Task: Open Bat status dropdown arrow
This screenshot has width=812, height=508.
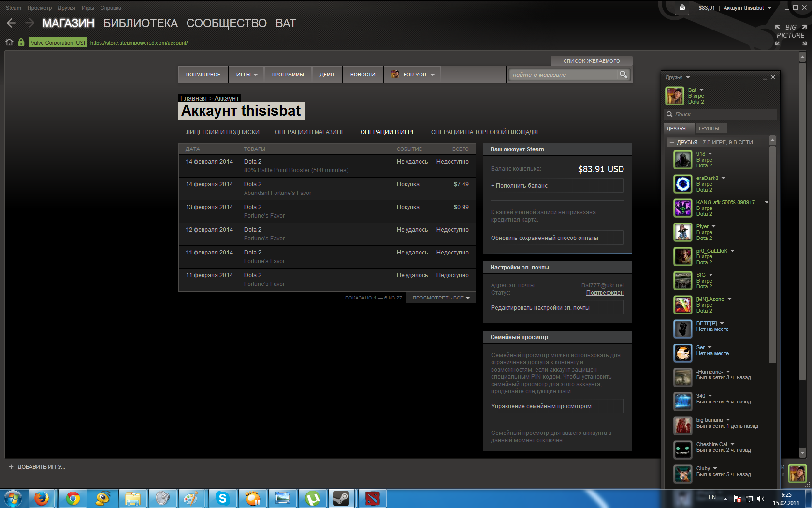Action: coord(702,90)
